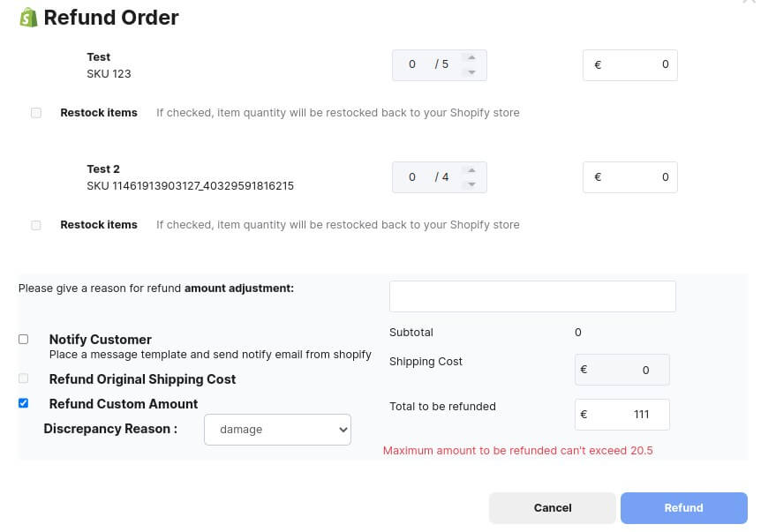761x532 pixels.
Task: Uncheck Refund Custom Amount checkbox
Action: point(23,403)
